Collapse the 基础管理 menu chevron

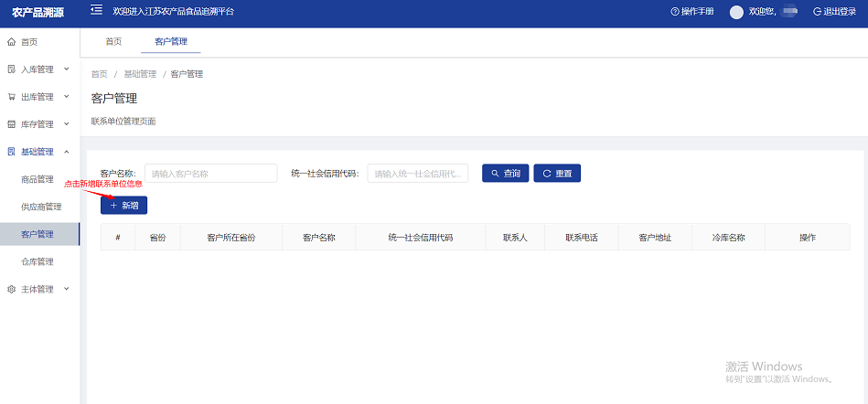(x=66, y=152)
